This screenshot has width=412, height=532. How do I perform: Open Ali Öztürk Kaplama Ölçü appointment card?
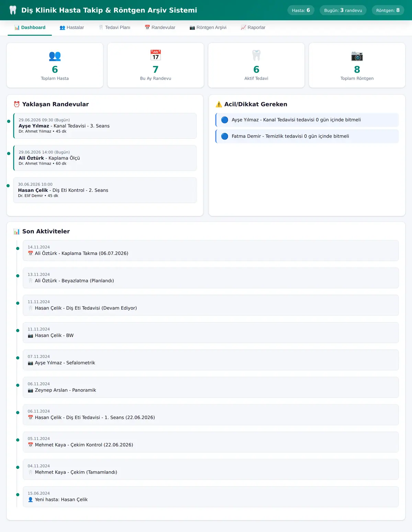point(105,158)
